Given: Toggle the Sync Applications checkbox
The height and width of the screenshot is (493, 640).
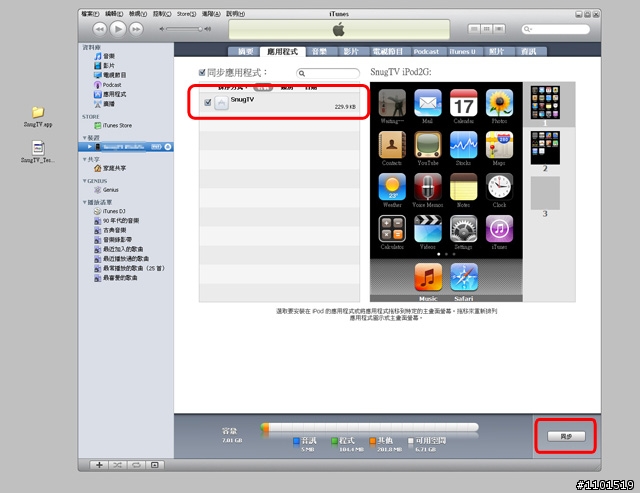Looking at the screenshot, I should (202, 73).
